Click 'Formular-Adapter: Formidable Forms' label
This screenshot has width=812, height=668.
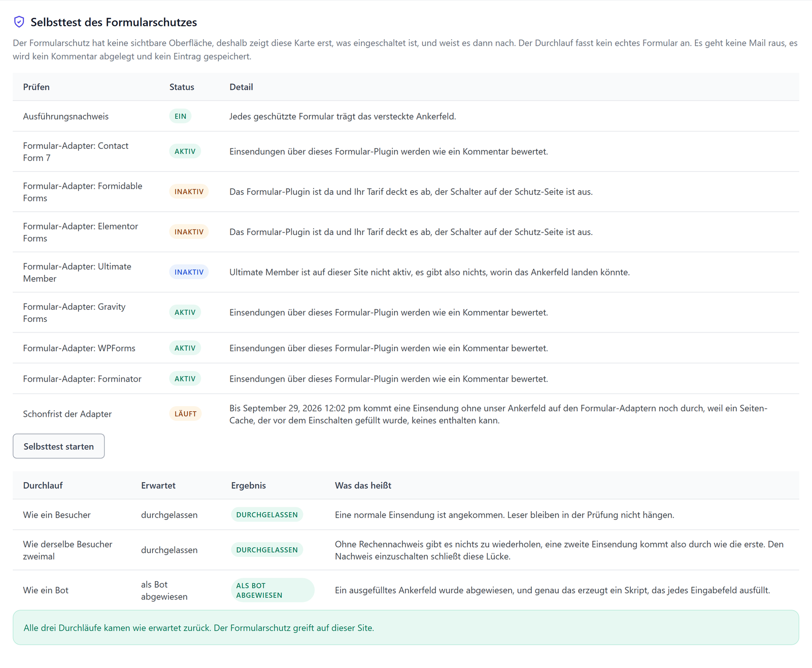coord(83,192)
